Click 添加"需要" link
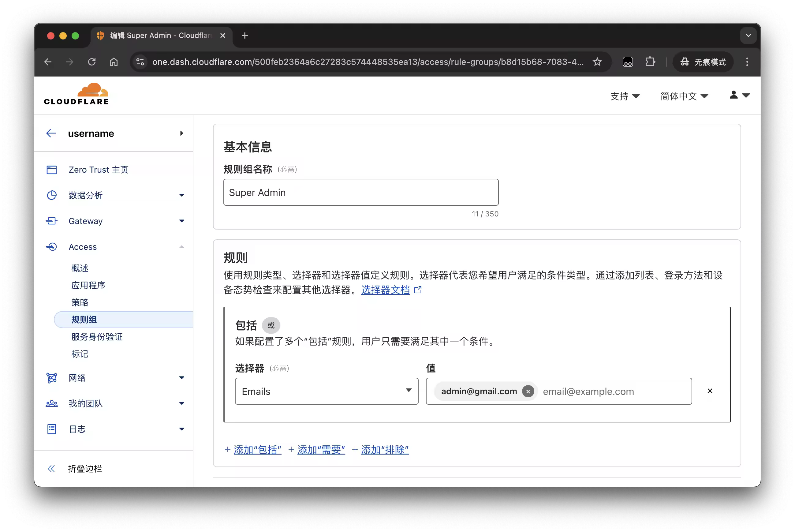795x532 pixels. coord(321,450)
